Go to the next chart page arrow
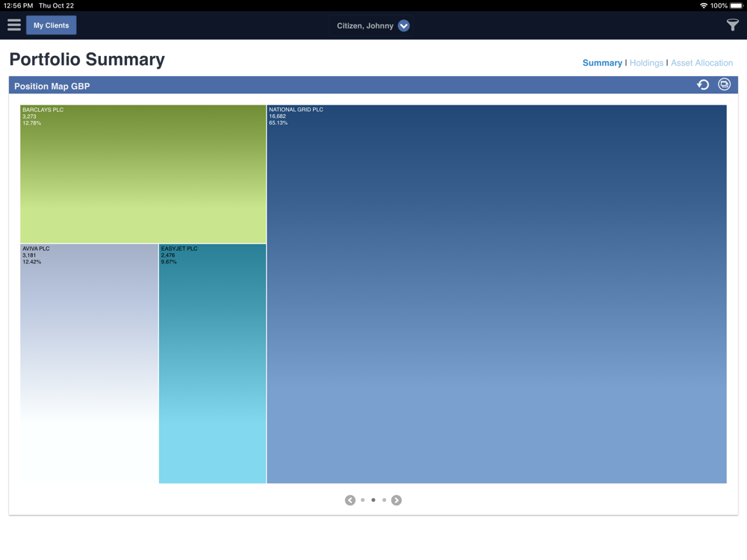The width and height of the screenshot is (747, 560). pos(397,500)
